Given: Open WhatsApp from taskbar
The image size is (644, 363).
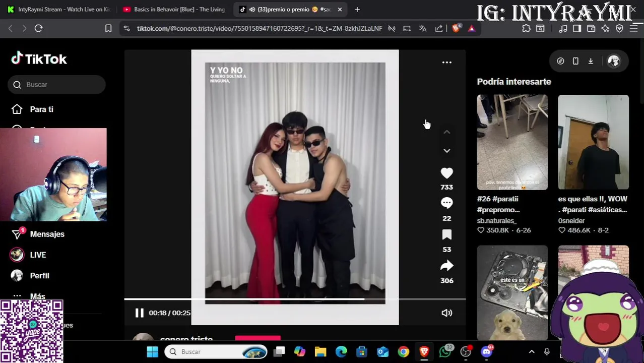Looking at the screenshot, I should (445, 352).
